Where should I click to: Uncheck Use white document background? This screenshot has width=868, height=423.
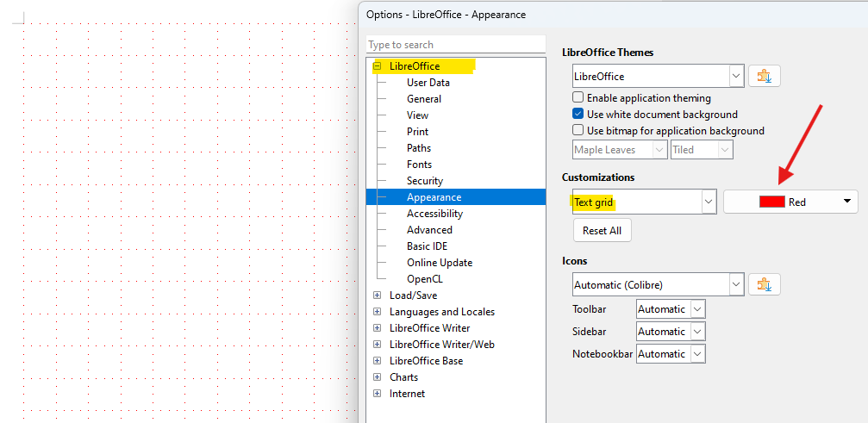pos(578,115)
